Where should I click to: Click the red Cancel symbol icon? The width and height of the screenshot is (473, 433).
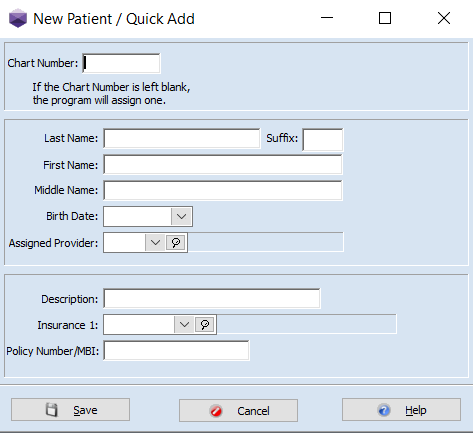(216, 411)
